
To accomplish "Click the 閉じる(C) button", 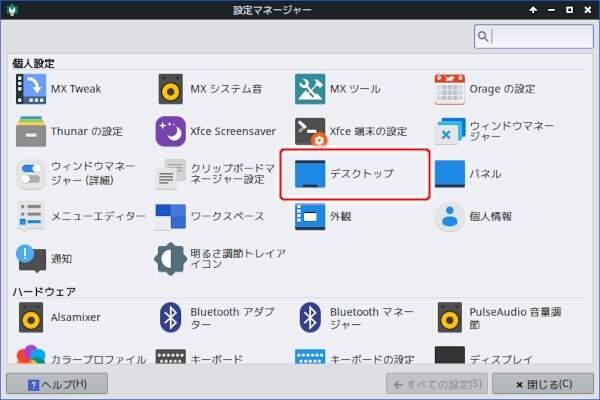I will pyautogui.click(x=540, y=383).
